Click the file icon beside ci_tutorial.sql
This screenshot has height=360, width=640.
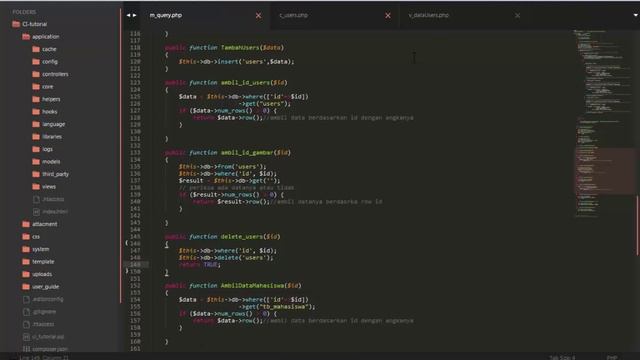tap(27, 337)
